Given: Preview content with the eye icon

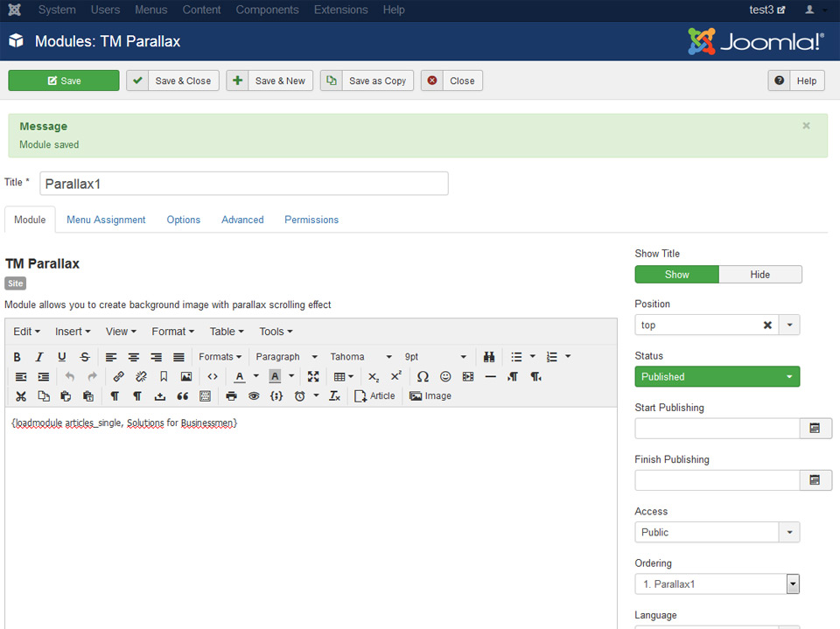Looking at the screenshot, I should 254,396.
